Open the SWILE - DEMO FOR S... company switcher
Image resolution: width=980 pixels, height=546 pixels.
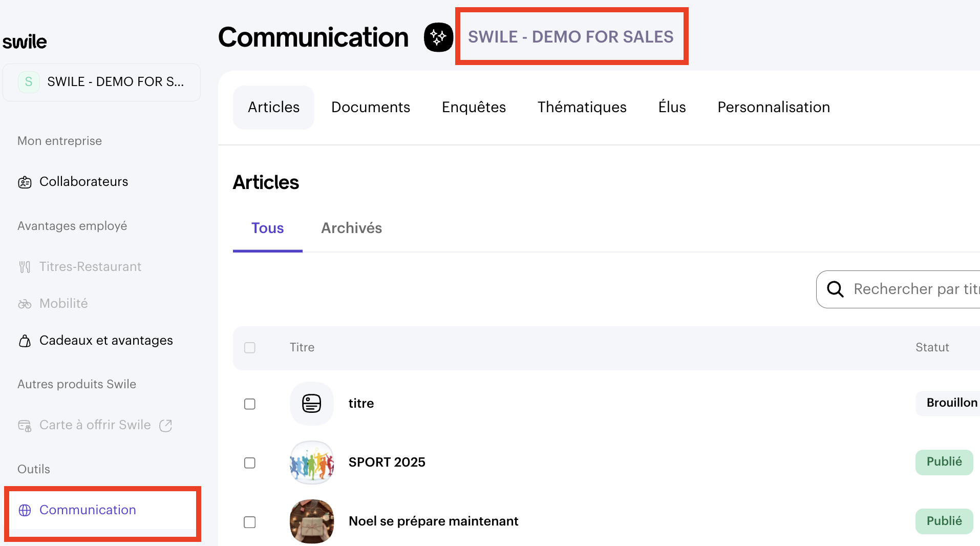(101, 82)
